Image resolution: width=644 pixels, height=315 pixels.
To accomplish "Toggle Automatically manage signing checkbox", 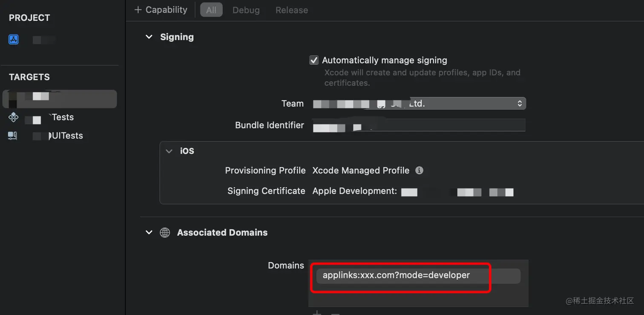I will tap(314, 61).
